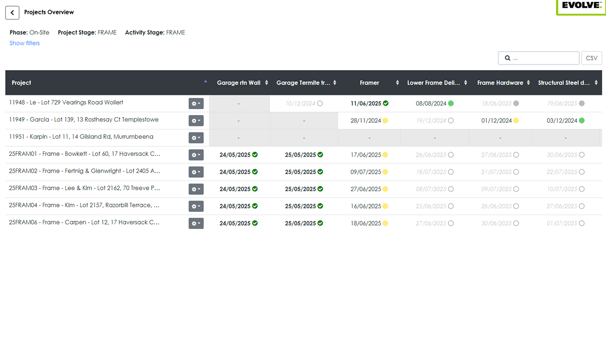This screenshot has height=364, width=606.
Task: Open project 25FRAM06 Frame Carpen
Action: pos(84,222)
